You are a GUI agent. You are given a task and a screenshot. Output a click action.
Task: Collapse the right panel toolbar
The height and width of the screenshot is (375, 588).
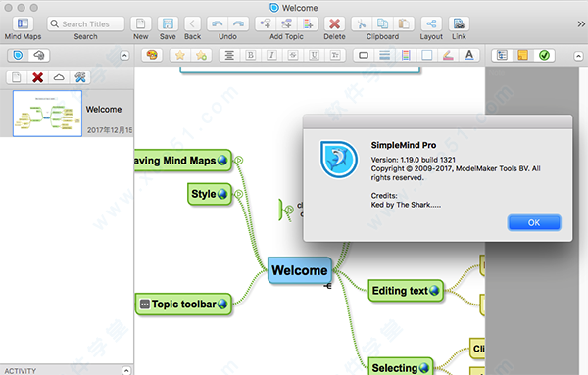(x=578, y=56)
